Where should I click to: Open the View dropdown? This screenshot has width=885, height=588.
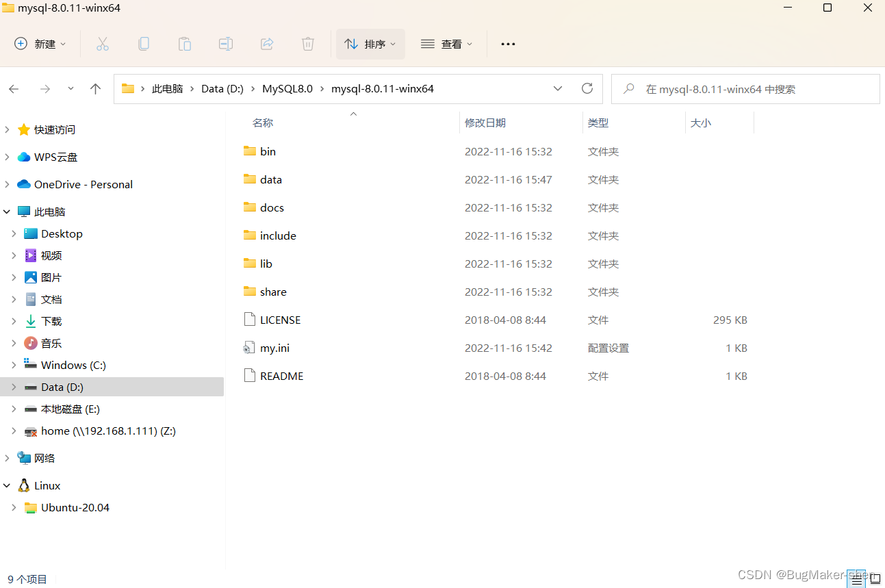click(x=446, y=44)
